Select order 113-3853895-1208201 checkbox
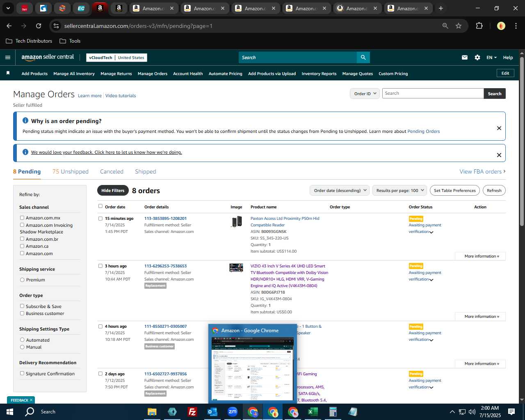 (100, 219)
